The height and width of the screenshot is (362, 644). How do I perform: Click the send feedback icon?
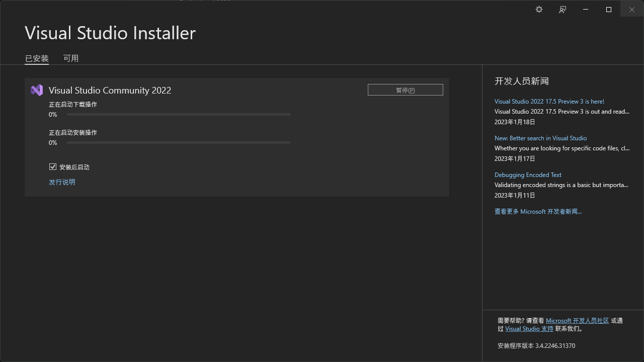coord(562,10)
